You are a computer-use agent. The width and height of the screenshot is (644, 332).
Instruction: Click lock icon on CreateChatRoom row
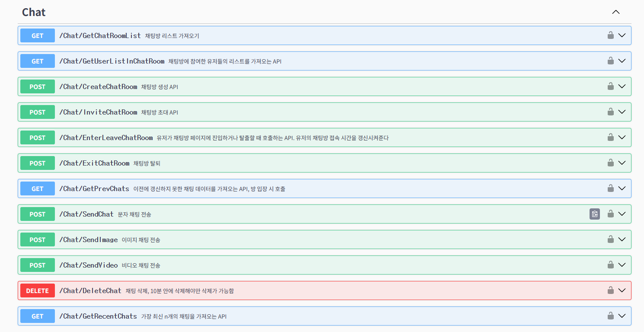point(611,86)
